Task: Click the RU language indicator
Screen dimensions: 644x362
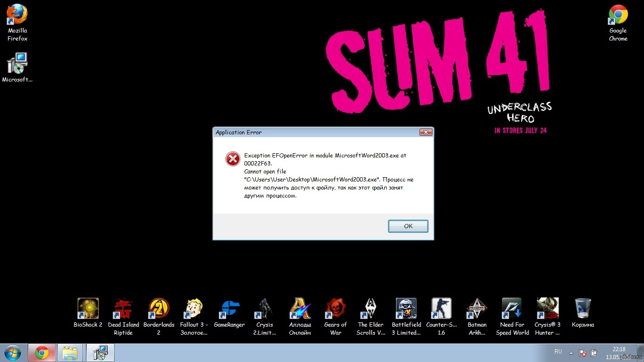Action: coord(558,352)
